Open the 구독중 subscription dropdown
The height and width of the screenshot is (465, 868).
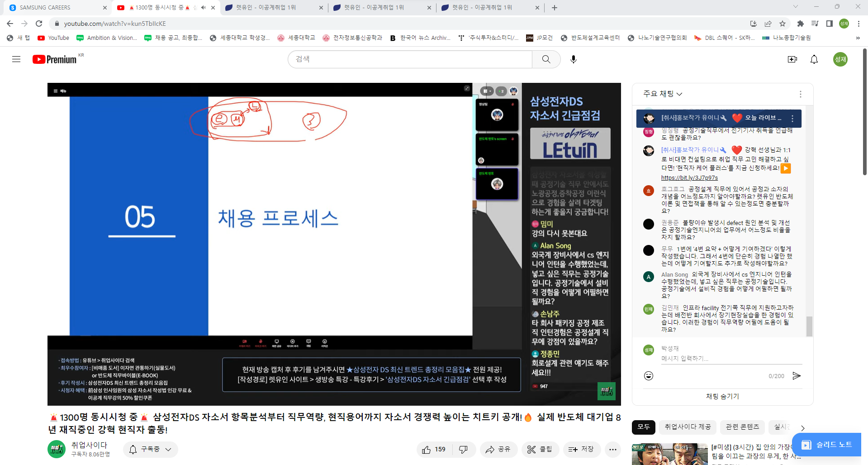[151, 449]
